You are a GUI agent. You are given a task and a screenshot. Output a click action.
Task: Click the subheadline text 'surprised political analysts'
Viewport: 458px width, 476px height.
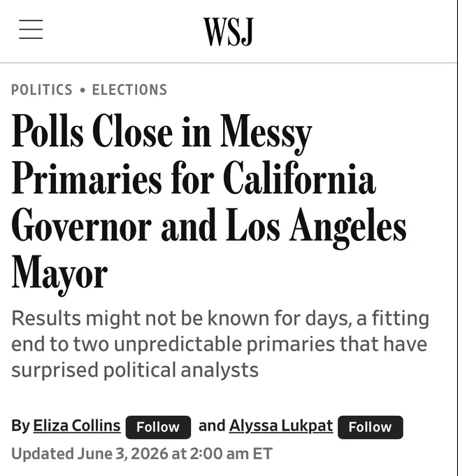click(135, 370)
